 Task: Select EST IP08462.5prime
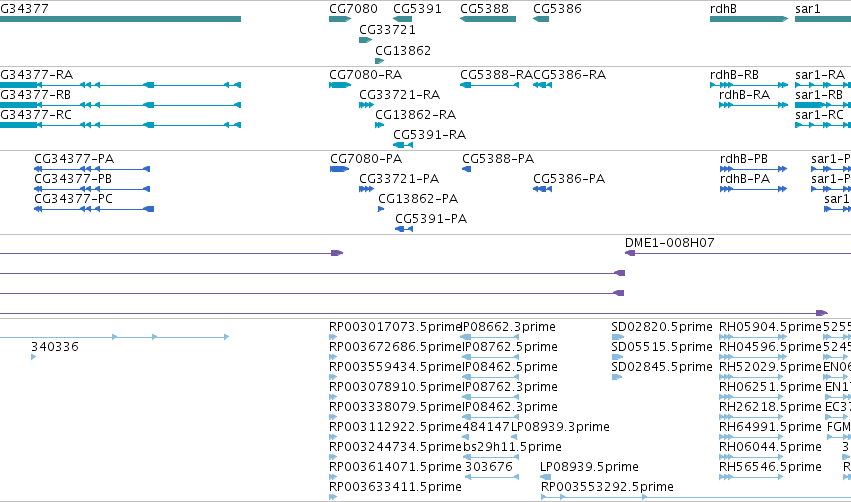tap(490, 378)
